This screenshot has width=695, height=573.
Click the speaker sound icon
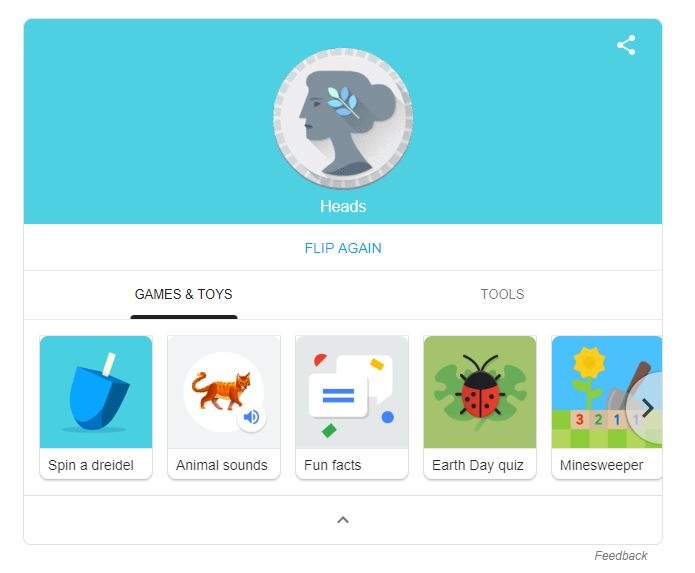pyautogui.click(x=251, y=417)
